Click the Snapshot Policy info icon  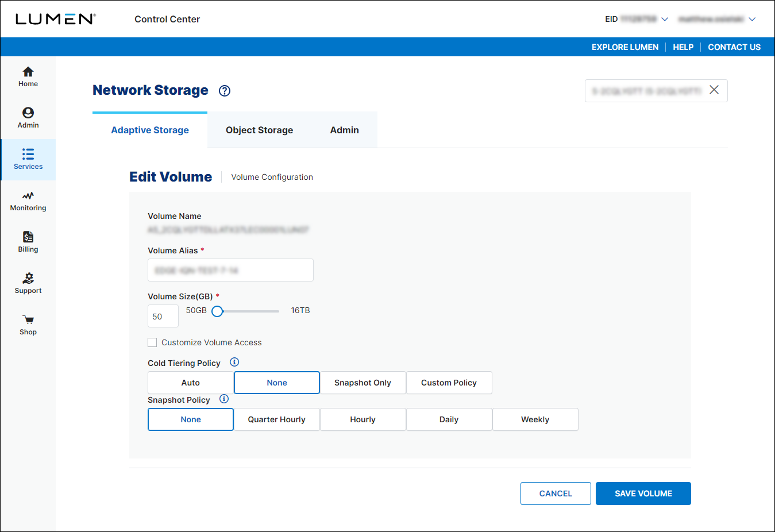224,399
